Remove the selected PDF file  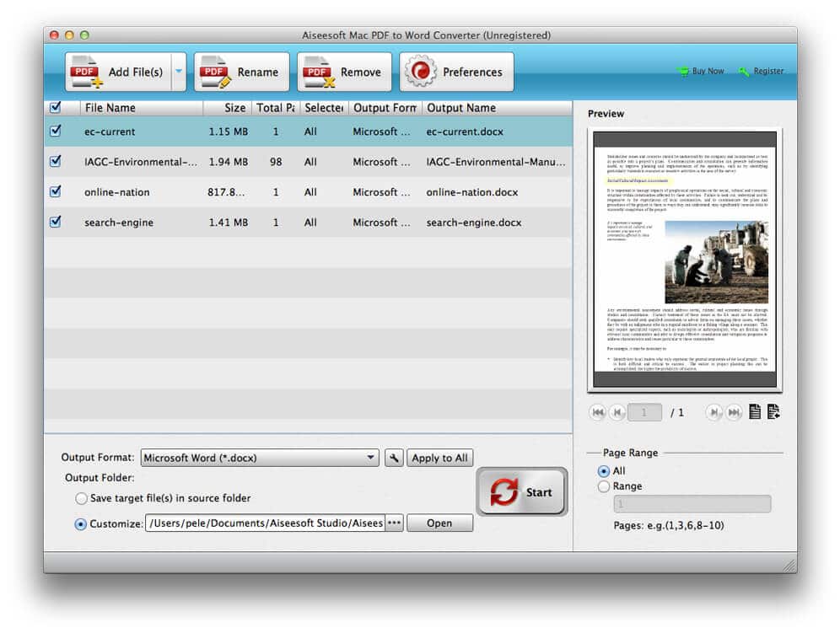tap(344, 72)
